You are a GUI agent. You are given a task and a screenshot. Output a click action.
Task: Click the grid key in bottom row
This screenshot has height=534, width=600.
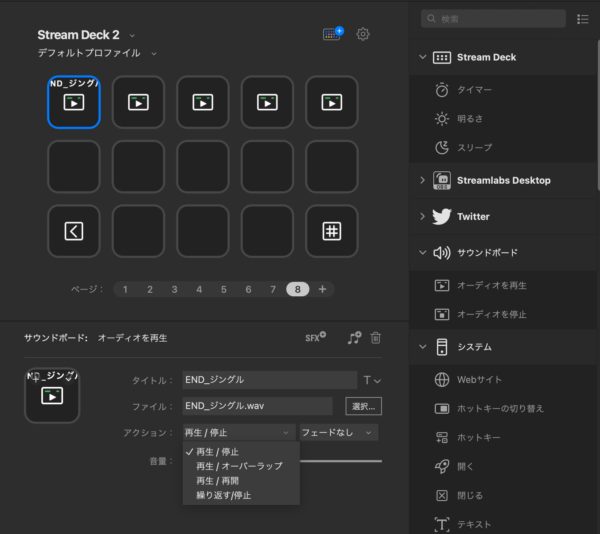click(332, 231)
